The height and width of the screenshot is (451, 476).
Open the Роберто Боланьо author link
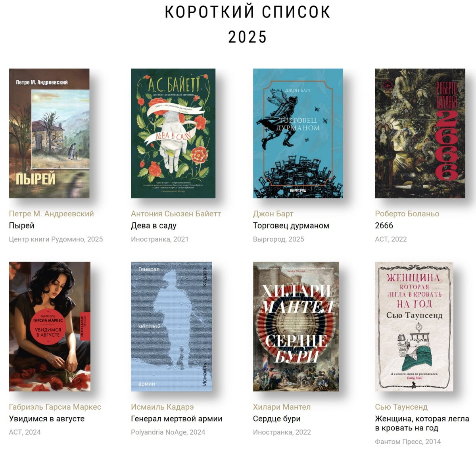[x=407, y=214]
